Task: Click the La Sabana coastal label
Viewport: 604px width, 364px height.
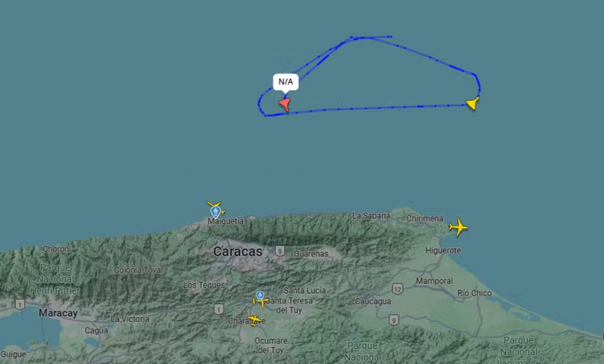Action: [371, 216]
